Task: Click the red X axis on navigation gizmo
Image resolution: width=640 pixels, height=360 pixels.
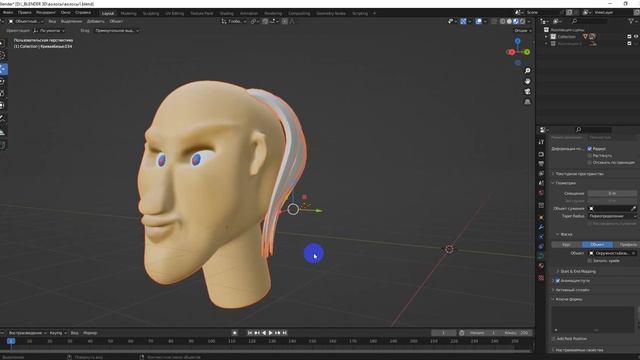Action: (511, 52)
